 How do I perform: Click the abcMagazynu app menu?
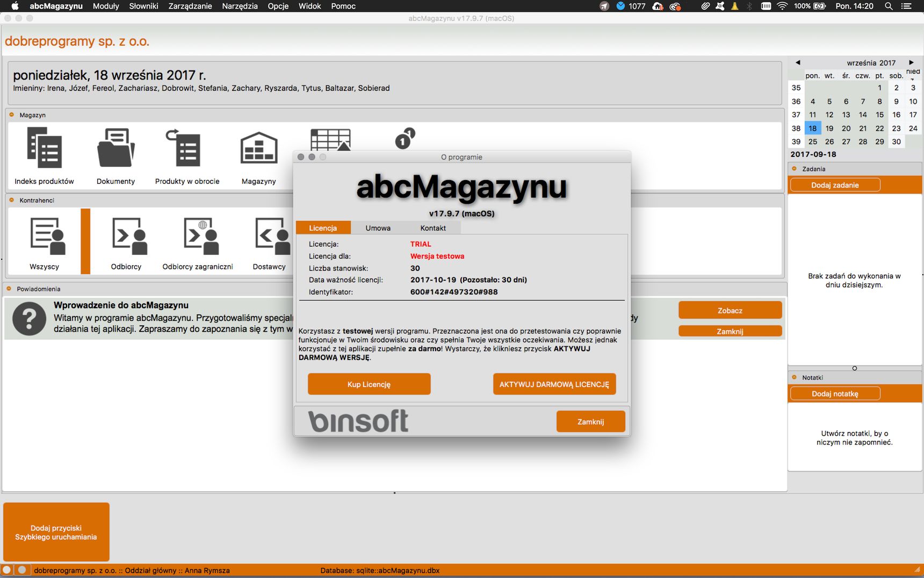56,6
